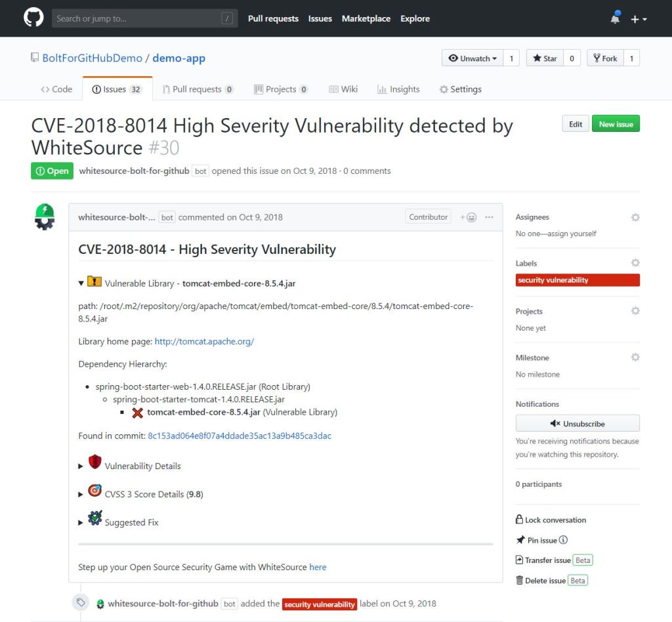This screenshot has height=622, width=672.
Task: Switch to the Pull requests tab
Action: [x=198, y=89]
